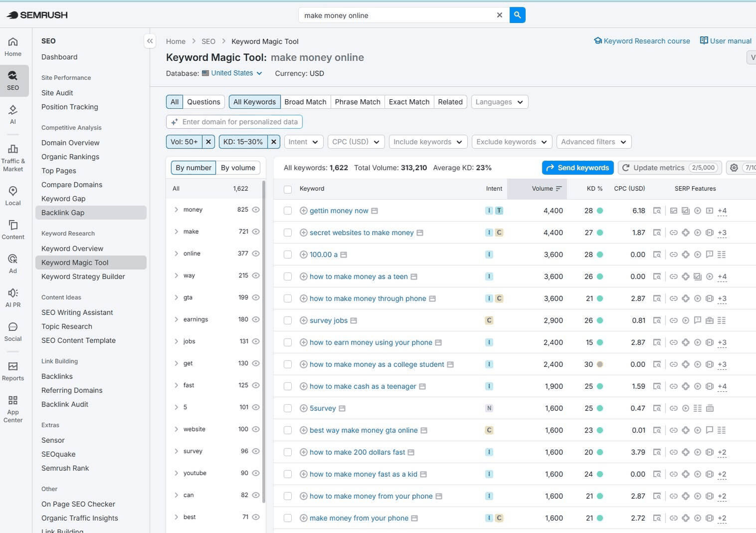Image resolution: width=756 pixels, height=533 pixels.
Task: Click the Volume sort icon
Action: click(559, 188)
